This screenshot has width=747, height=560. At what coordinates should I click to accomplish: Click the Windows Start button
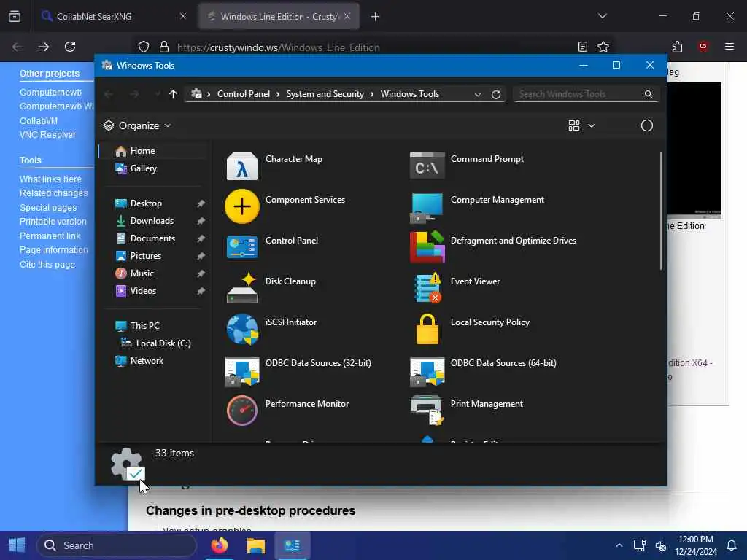tap(18, 545)
